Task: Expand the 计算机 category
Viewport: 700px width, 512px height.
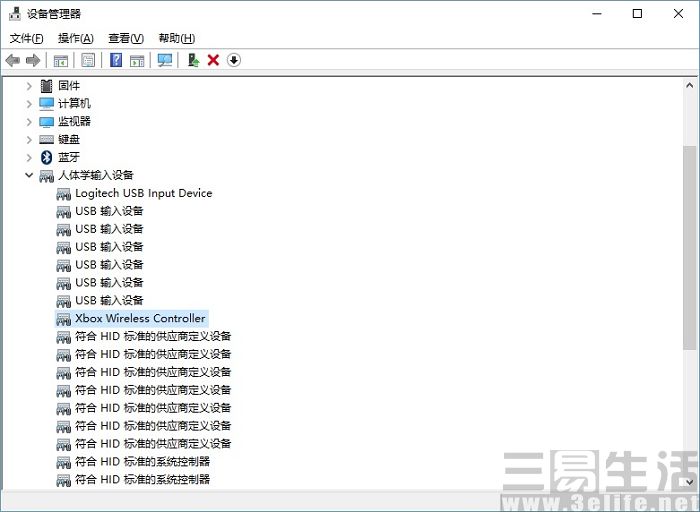Action: (x=29, y=104)
